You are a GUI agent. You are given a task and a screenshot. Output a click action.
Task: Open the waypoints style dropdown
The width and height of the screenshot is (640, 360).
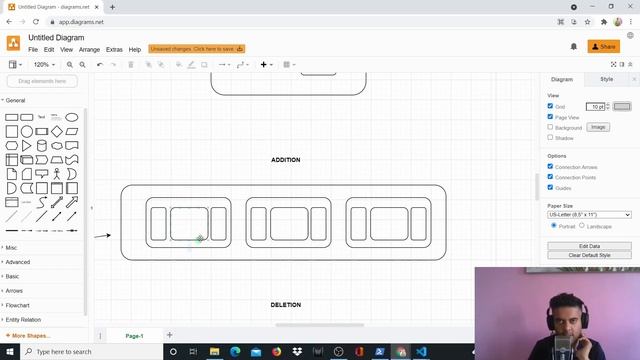tap(243, 64)
